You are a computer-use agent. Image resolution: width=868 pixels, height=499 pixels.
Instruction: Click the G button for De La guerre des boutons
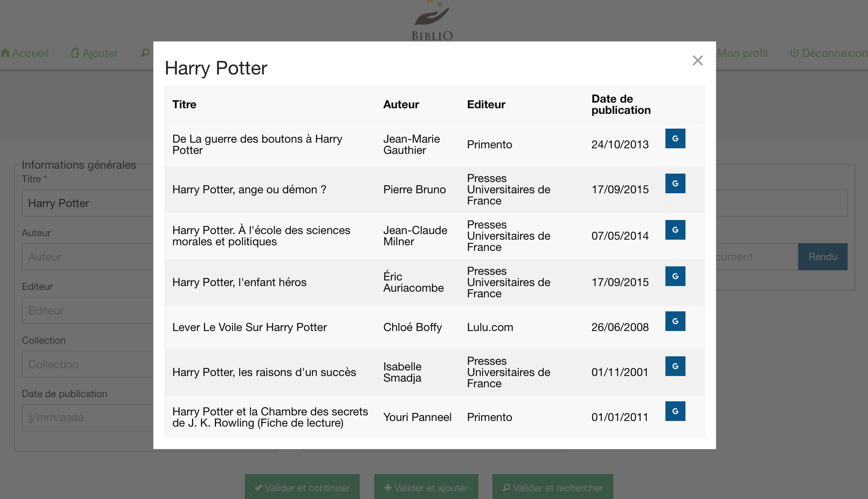pos(675,138)
